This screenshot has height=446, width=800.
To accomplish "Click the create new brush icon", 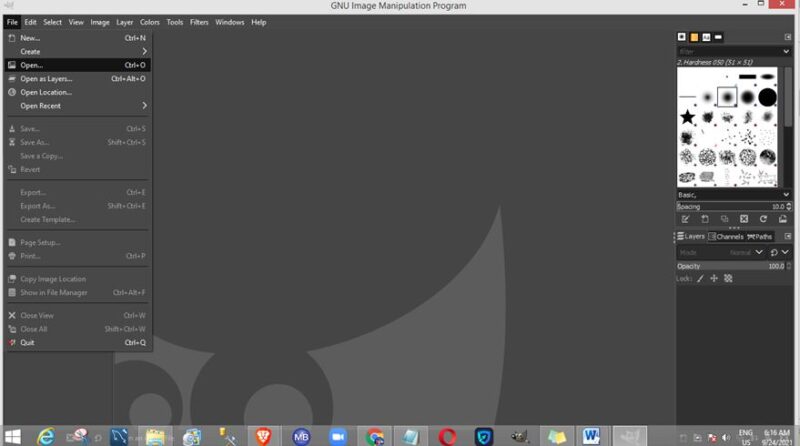I will (704, 219).
